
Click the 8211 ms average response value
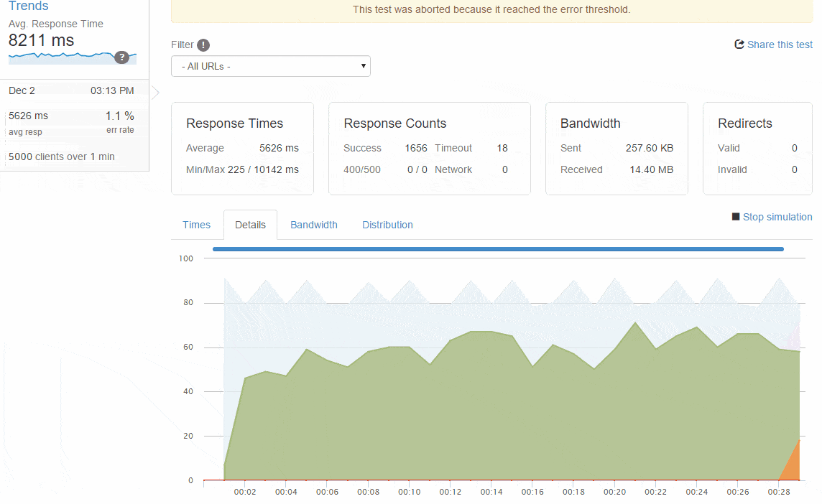coord(42,40)
